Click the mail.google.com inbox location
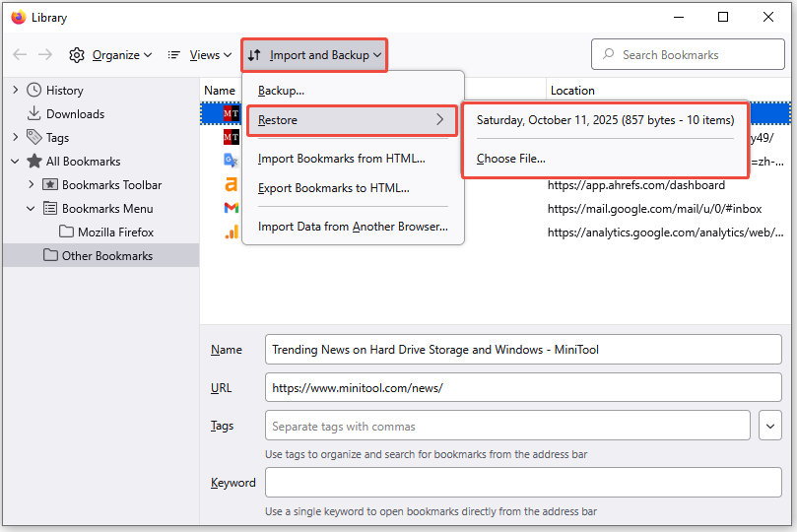797x532 pixels. coord(655,209)
